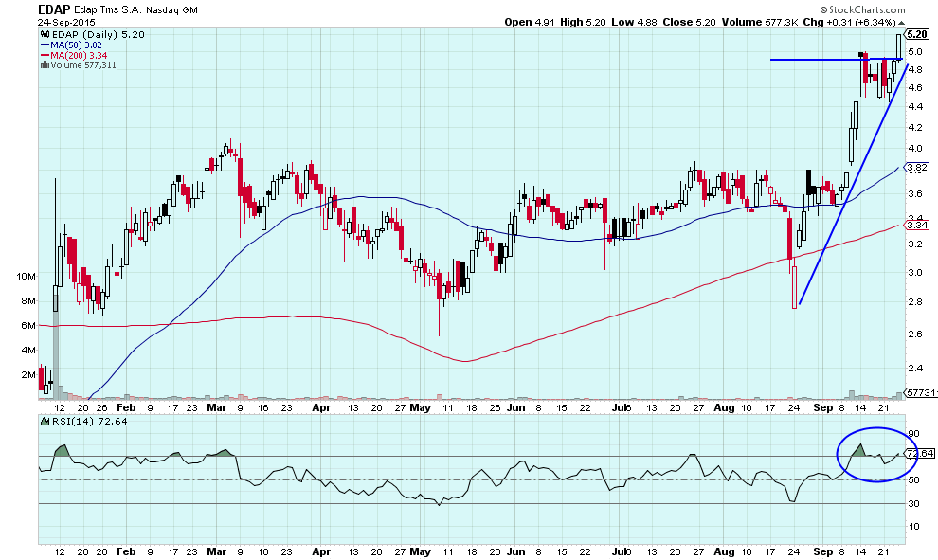Click Aug on date axis above RSI panel
This screenshot has width=938, height=560.
coord(725,408)
